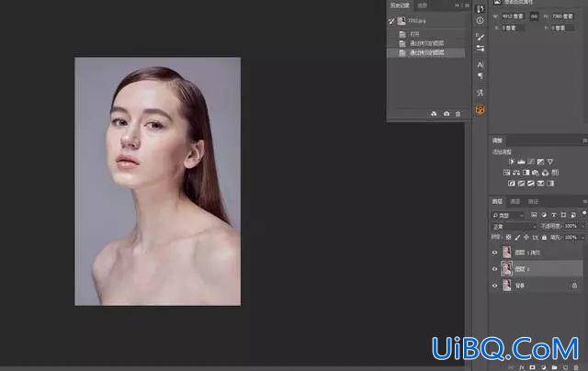Viewport: 588px width, 371px height.
Task: Add Color Lookup adjustment
Action: 555,173
